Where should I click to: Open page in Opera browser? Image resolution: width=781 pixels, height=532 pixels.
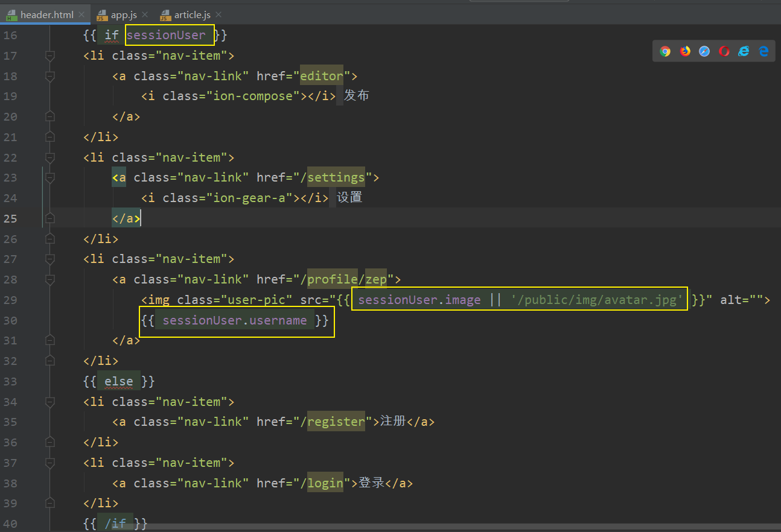(x=724, y=51)
